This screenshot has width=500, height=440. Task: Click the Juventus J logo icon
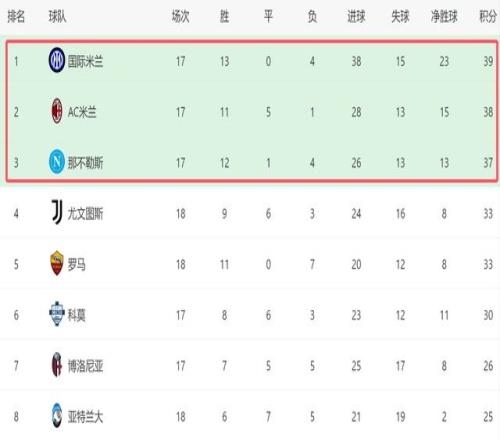[57, 212]
